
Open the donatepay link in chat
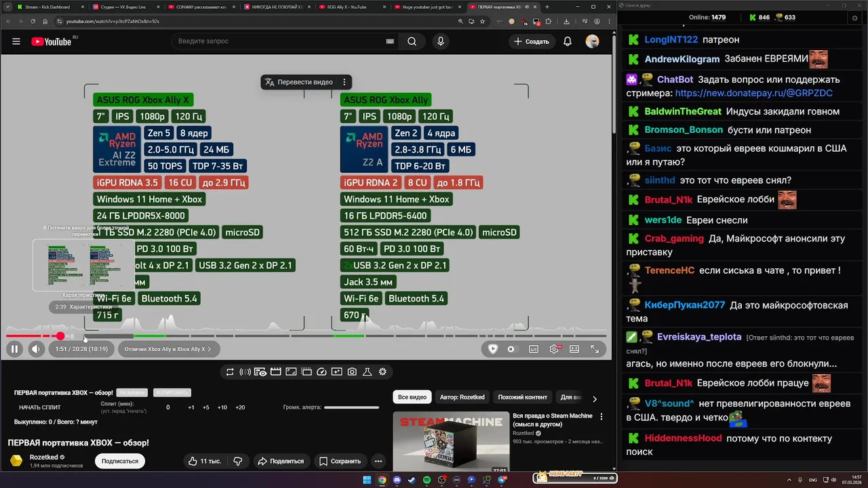[x=753, y=93]
